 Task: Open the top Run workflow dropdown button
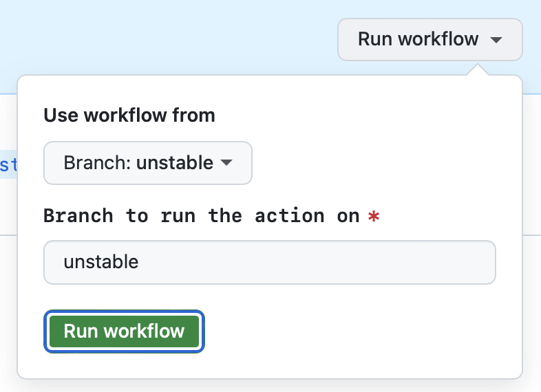(x=429, y=39)
